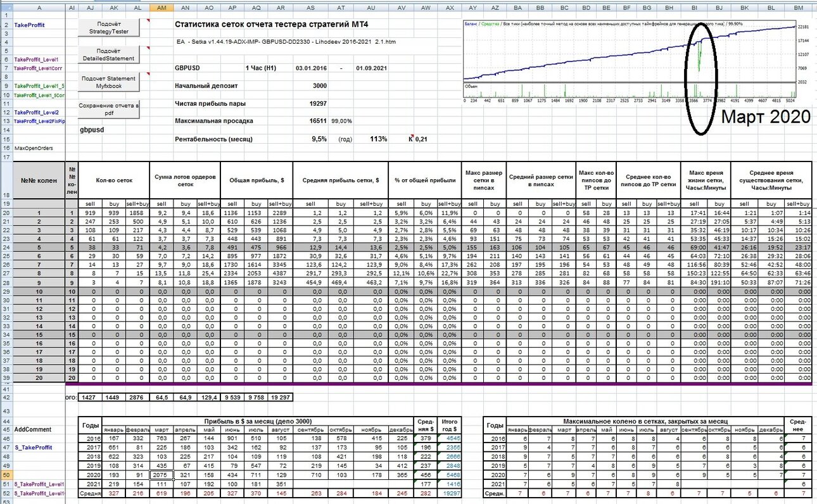
Task: Click the Среднее время существования сетки header
Action: coord(771,180)
